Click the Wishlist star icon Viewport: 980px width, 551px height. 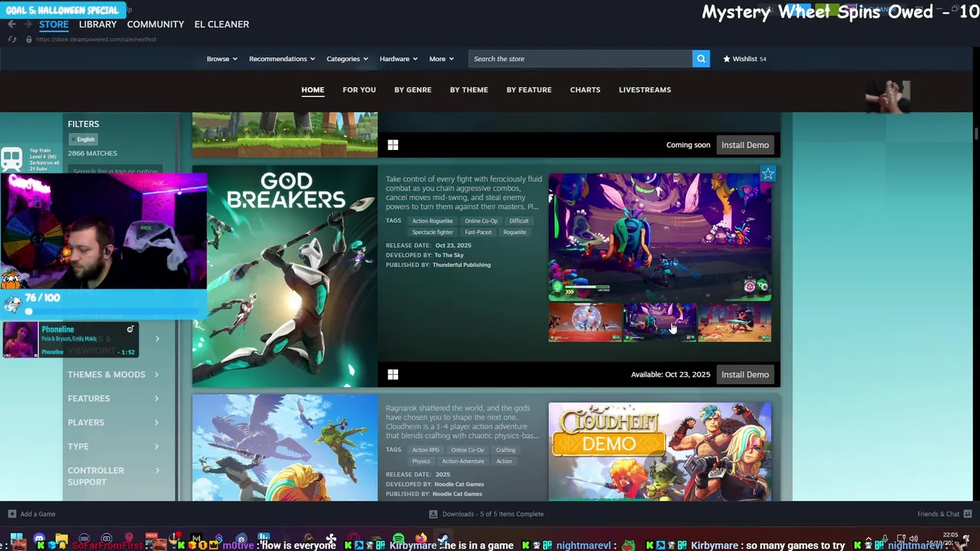[727, 59]
